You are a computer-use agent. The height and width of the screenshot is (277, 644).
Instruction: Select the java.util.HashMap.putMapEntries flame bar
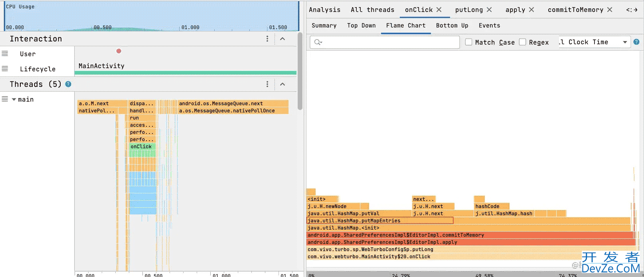click(x=468, y=221)
